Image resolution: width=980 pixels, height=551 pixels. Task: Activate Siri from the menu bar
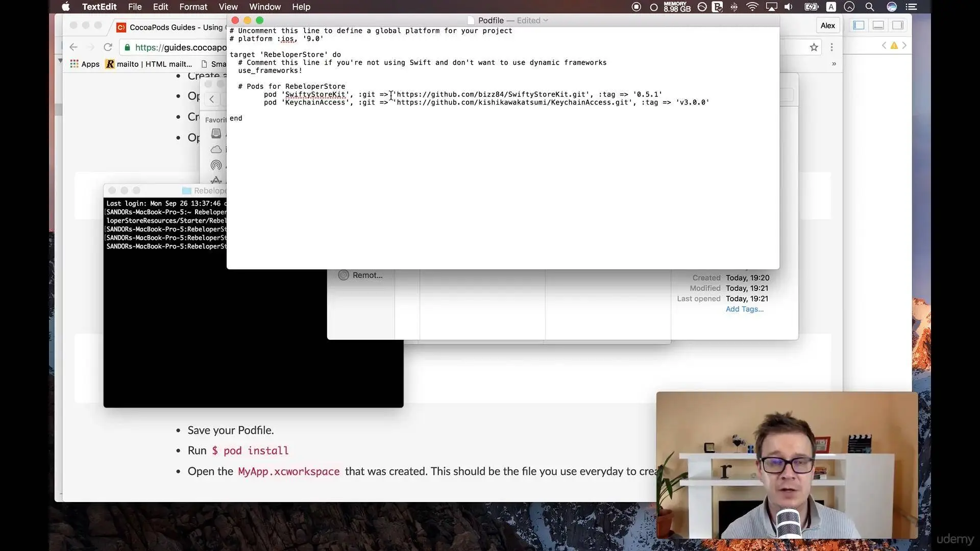point(892,7)
